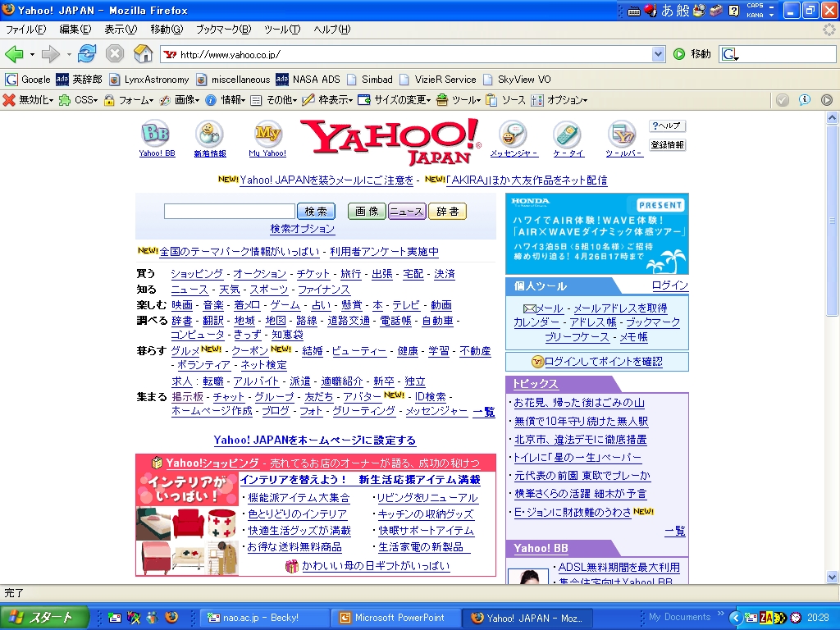
Task: Click the スタート button on the taskbar
Action: coord(44,618)
